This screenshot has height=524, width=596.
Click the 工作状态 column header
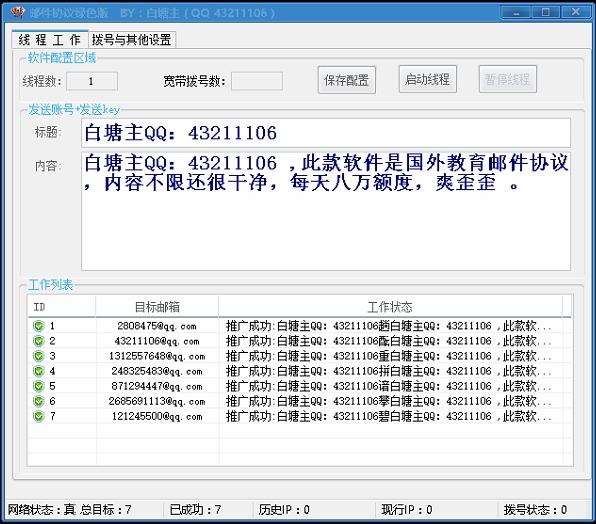(x=390, y=306)
